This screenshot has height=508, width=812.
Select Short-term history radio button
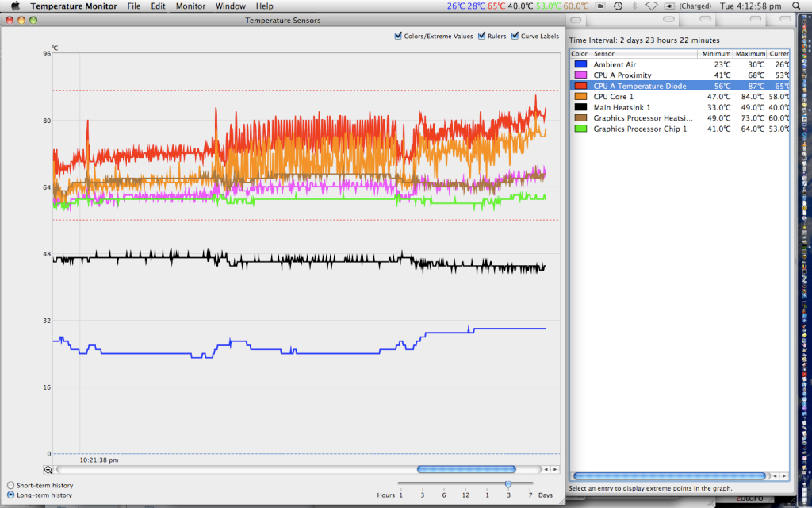(10, 485)
